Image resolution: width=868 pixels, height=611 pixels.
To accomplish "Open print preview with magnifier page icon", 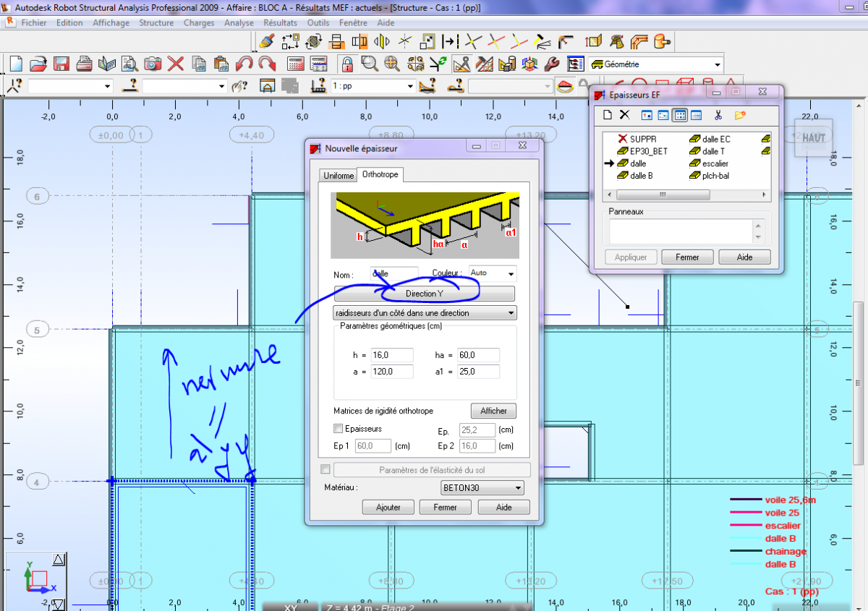I will click(x=129, y=64).
